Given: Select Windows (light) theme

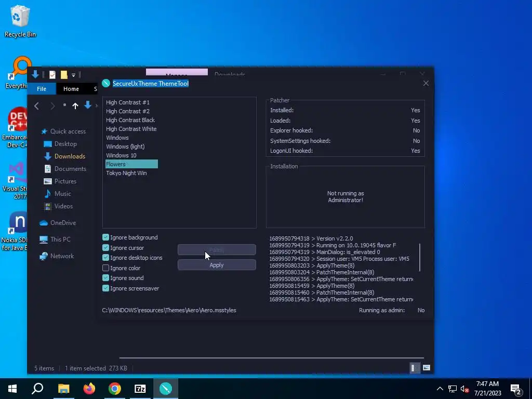Looking at the screenshot, I should click(x=125, y=146).
